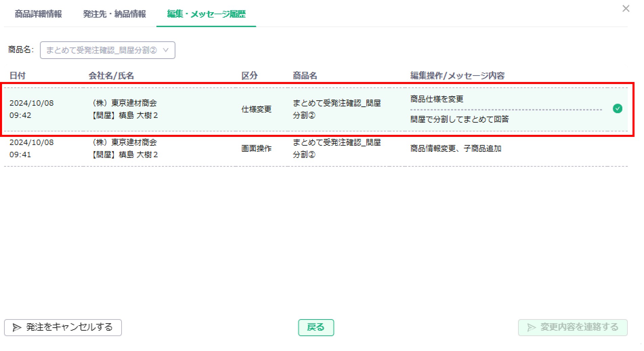Open the 商品名 dropdown selector

107,50
